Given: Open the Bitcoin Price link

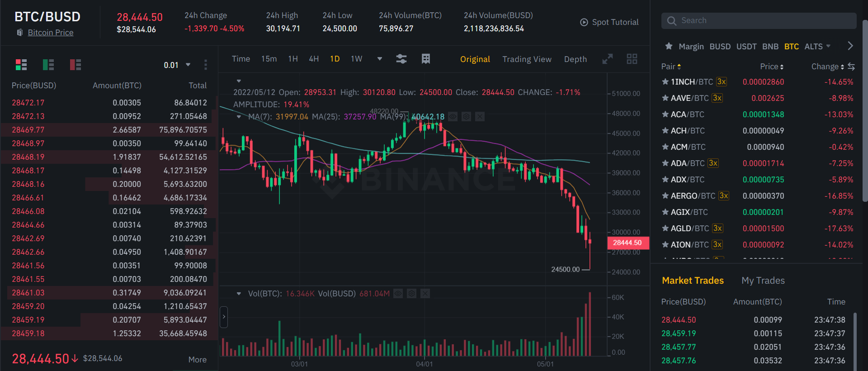Looking at the screenshot, I should [x=51, y=33].
